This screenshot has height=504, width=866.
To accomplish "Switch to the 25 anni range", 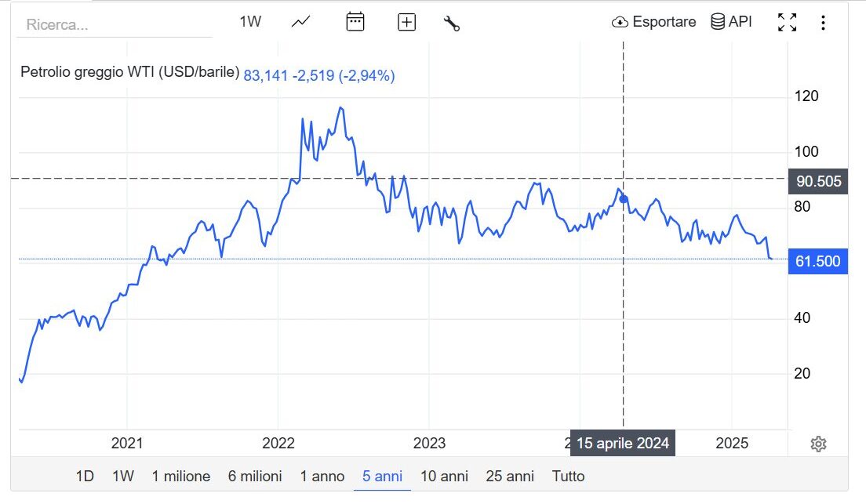I will [510, 476].
